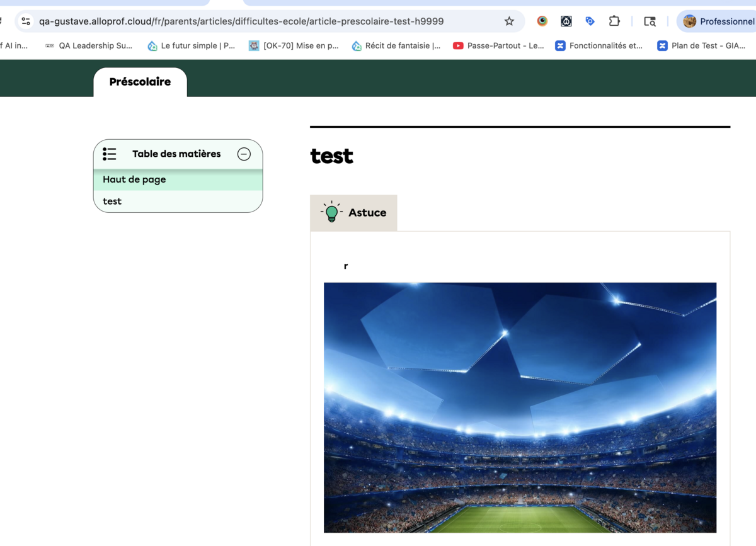Jump to Haut de page

point(178,179)
